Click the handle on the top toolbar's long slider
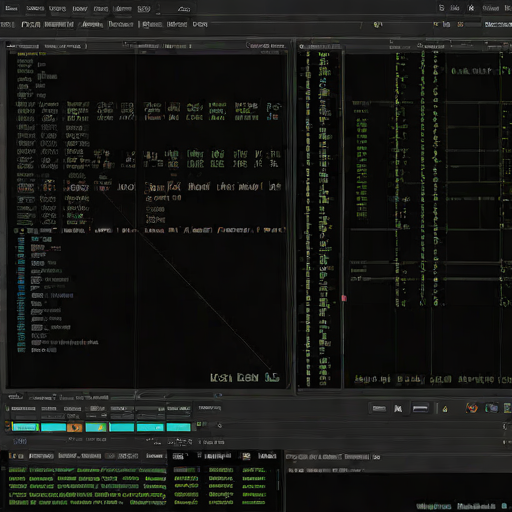The height and width of the screenshot is (512, 512). pyautogui.click(x=378, y=24)
